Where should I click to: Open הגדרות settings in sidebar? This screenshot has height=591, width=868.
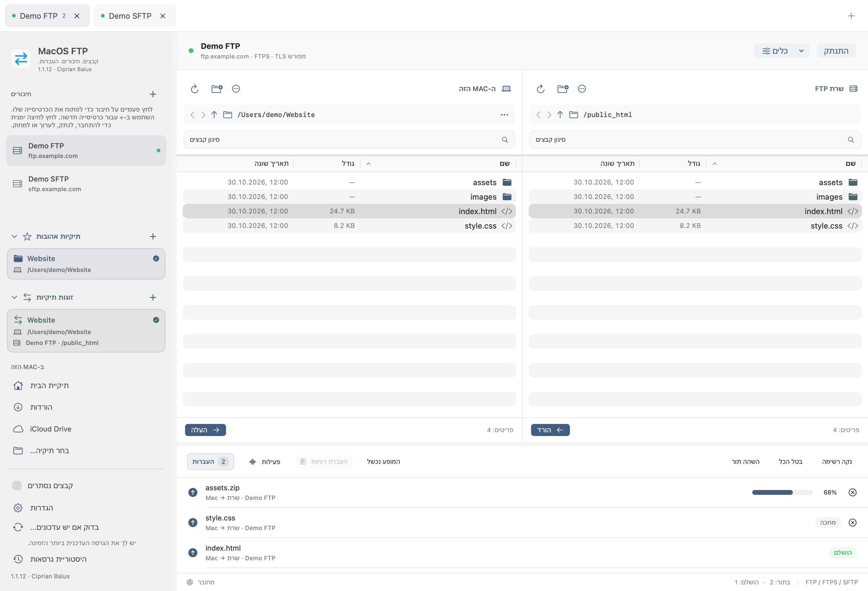(x=34, y=508)
